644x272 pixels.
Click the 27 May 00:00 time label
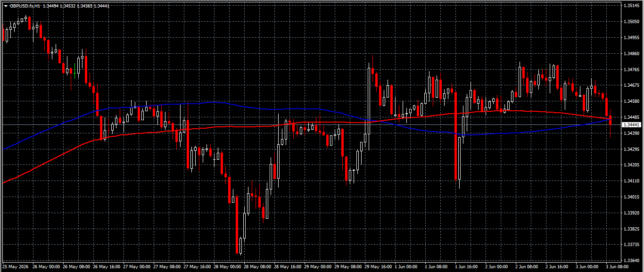point(136,267)
